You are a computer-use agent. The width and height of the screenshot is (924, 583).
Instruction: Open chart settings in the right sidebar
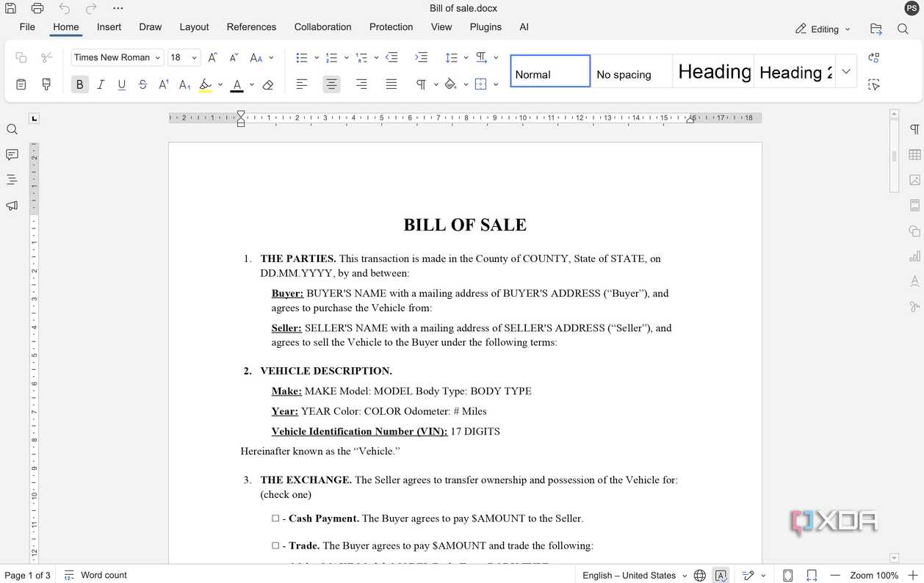coord(914,256)
